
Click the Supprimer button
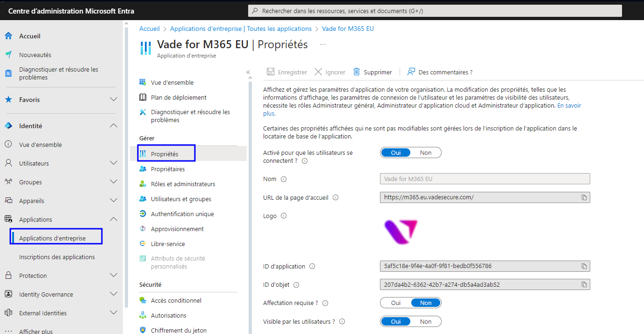pos(372,72)
